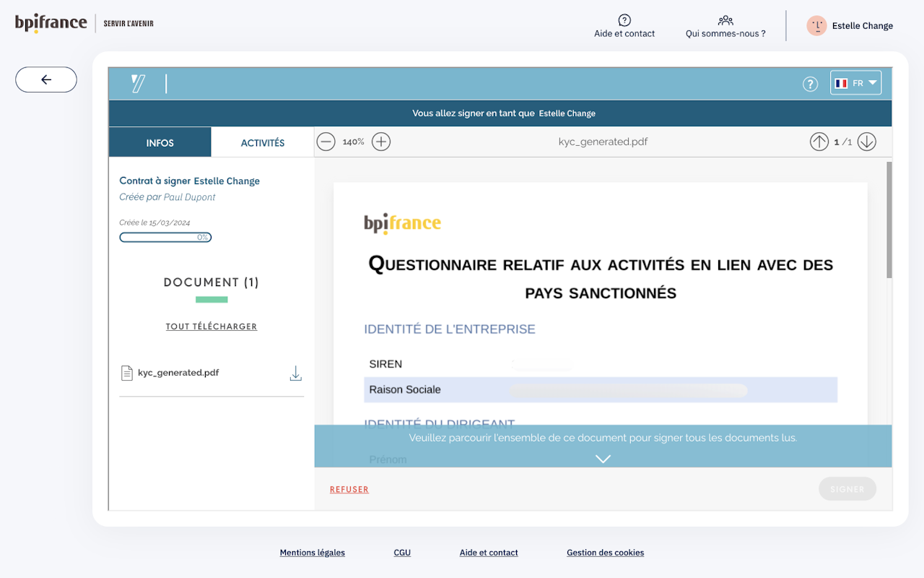Click the SIREN label in the document
Screen dimensions: 924x578
[x=385, y=364]
